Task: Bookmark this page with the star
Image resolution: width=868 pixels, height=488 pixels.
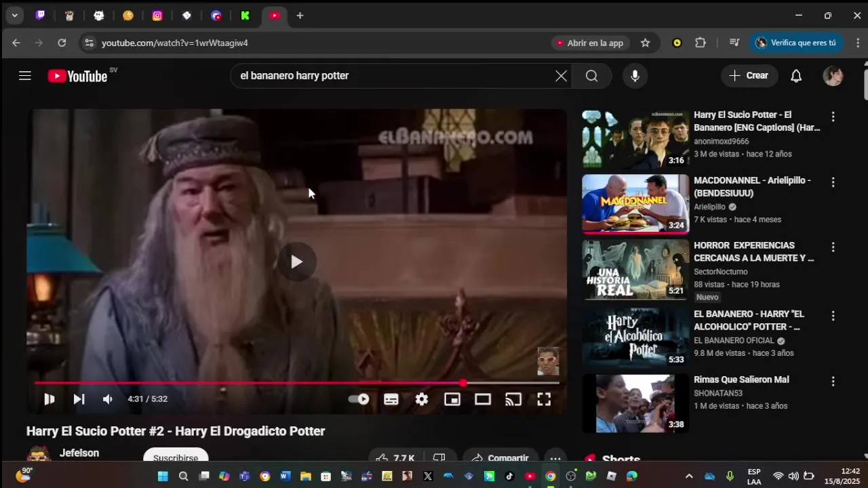Action: [646, 43]
